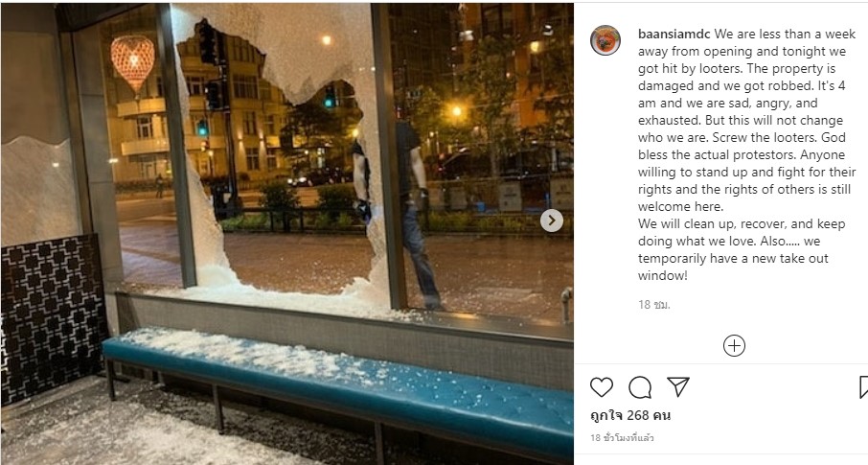Save the post with the bookmark icon
Image resolution: width=868 pixels, height=465 pixels.
tap(863, 386)
